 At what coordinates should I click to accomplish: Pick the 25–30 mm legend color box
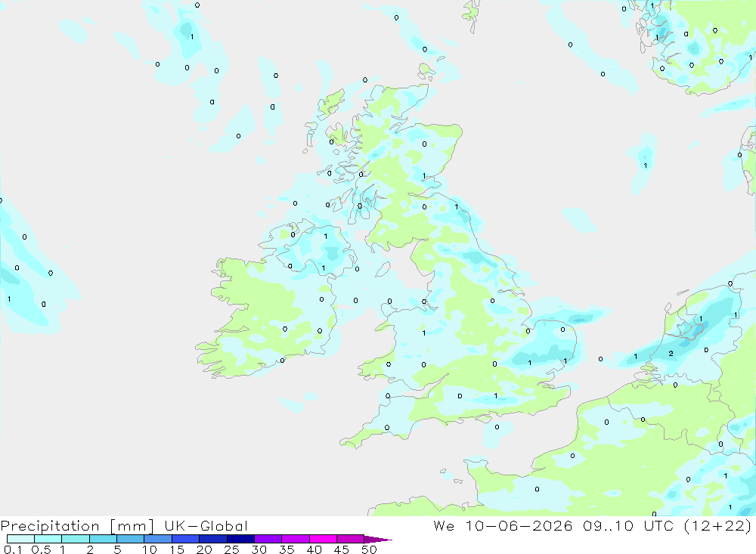240,539
